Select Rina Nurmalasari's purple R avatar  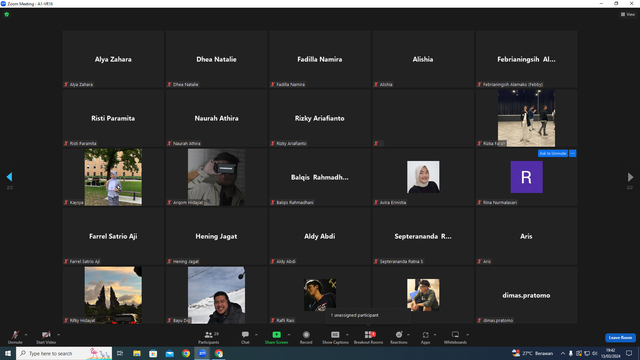tap(526, 177)
